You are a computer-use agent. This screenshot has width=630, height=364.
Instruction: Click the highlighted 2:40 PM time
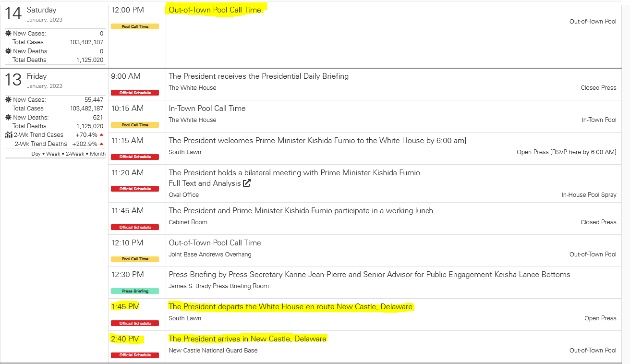tap(125, 339)
